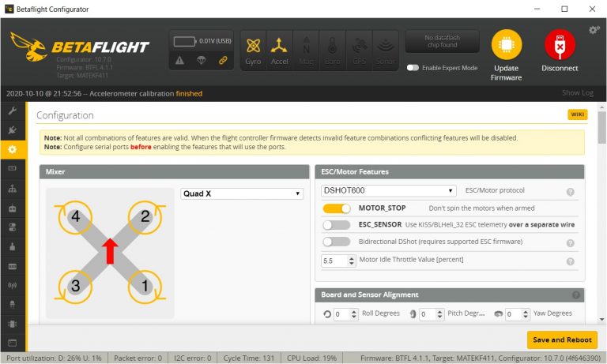Enable the Bidirectional DShot switch
This screenshot has height=364, width=607.
tap(337, 242)
